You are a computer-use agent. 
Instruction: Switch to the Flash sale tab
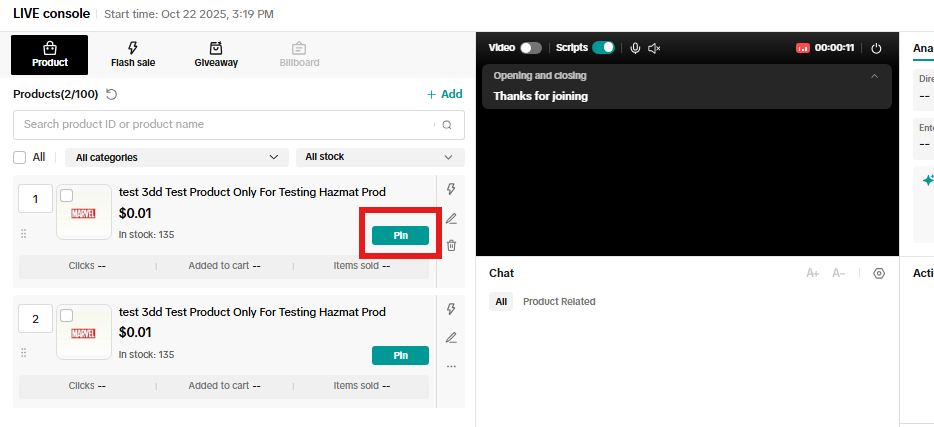133,54
